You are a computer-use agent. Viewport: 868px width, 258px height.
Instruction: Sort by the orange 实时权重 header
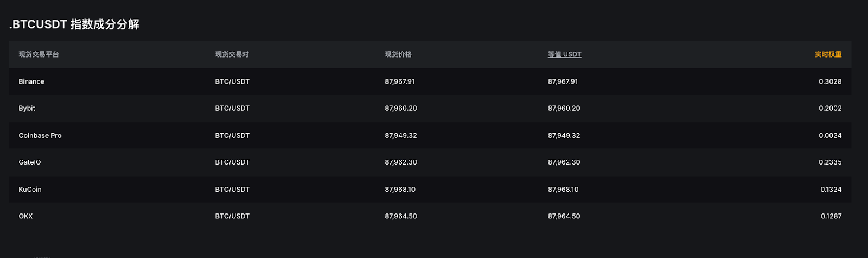click(x=828, y=54)
